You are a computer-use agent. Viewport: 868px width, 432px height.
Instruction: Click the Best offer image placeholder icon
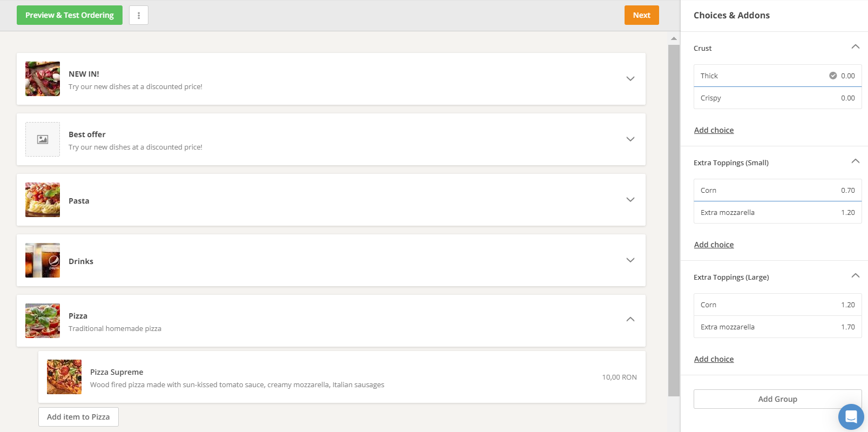[43, 139]
